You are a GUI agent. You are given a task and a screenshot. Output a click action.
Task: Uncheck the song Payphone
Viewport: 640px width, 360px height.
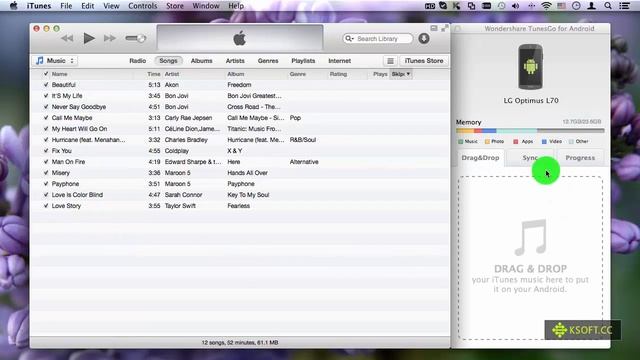pos(46,184)
